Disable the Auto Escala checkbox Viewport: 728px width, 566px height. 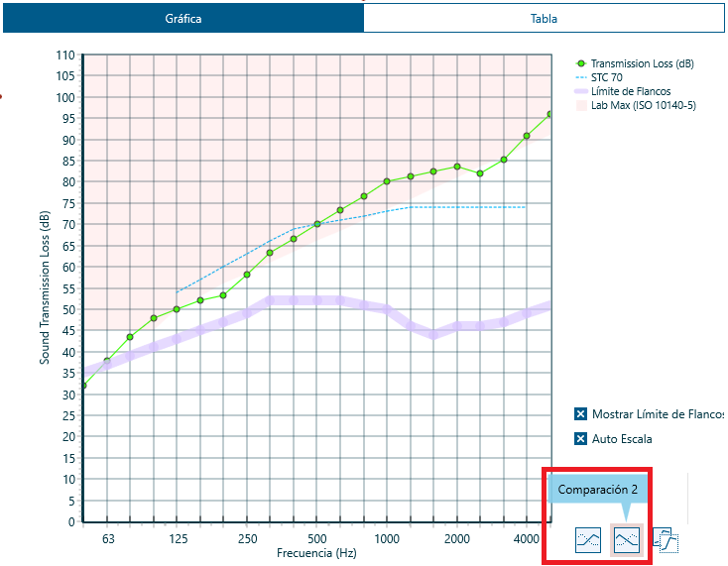[581, 439]
